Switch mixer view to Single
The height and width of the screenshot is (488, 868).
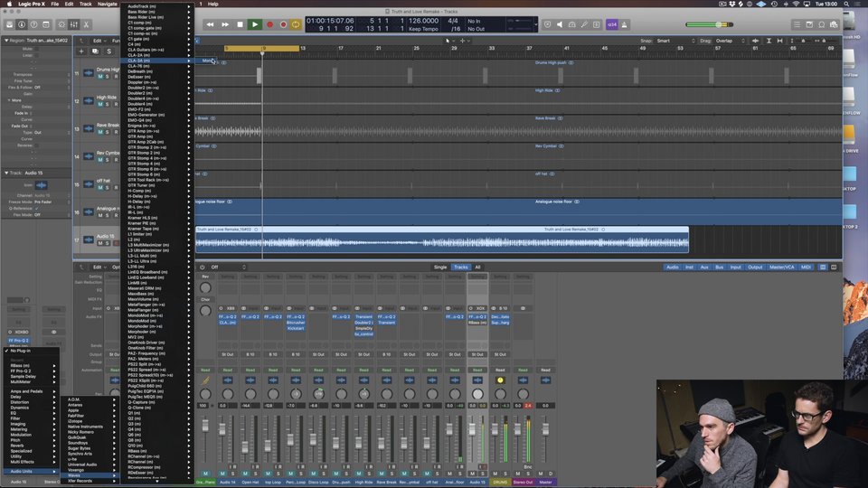tap(440, 267)
